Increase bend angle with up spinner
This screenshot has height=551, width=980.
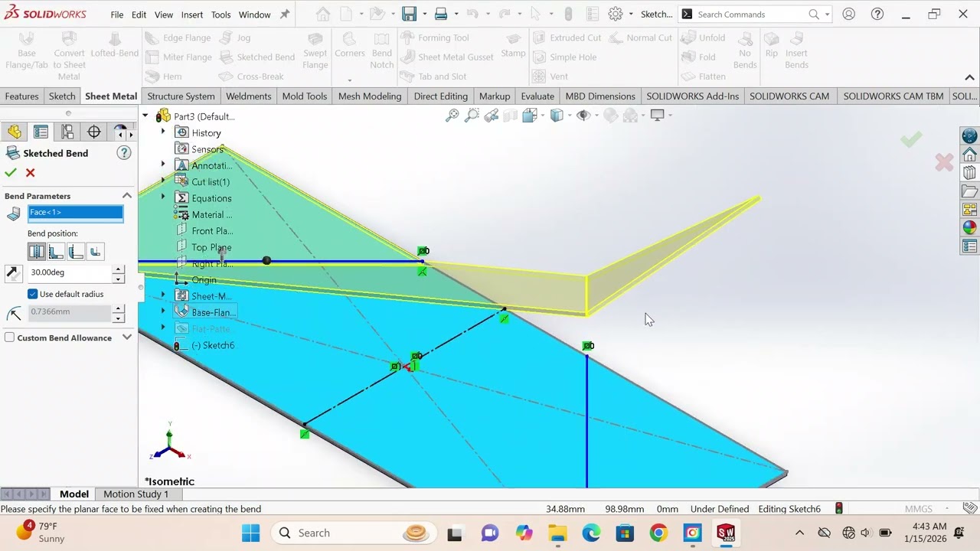(x=118, y=269)
